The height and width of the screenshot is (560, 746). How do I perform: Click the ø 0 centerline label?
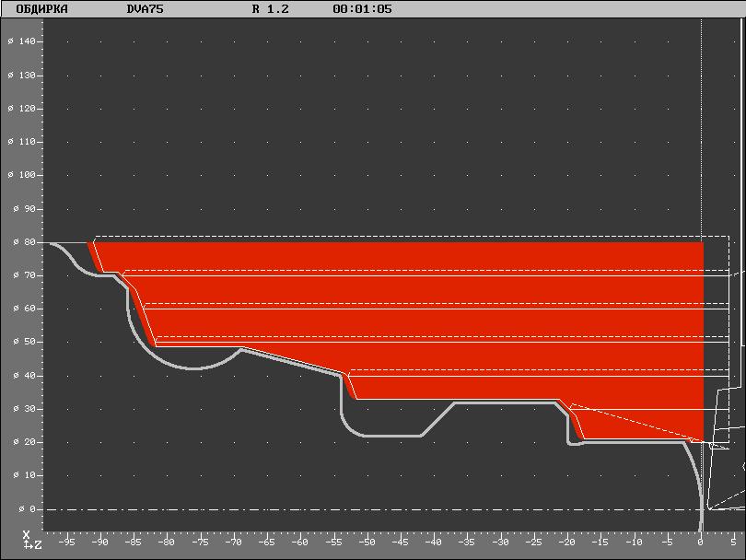pos(28,509)
